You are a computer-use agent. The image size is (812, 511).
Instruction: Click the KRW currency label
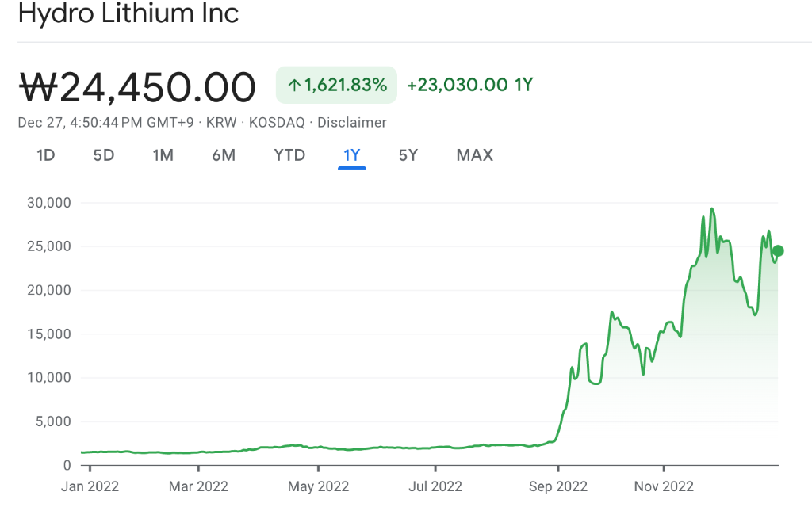221,123
